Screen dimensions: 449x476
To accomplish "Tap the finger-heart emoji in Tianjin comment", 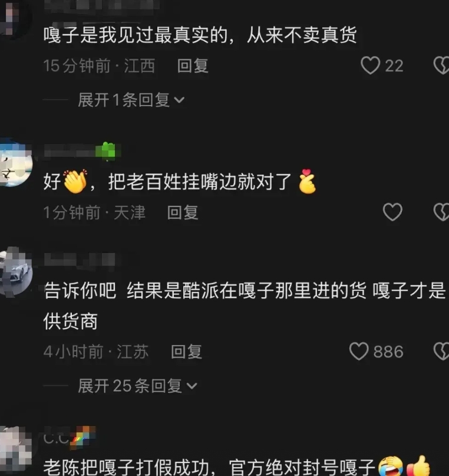I will tap(307, 181).
